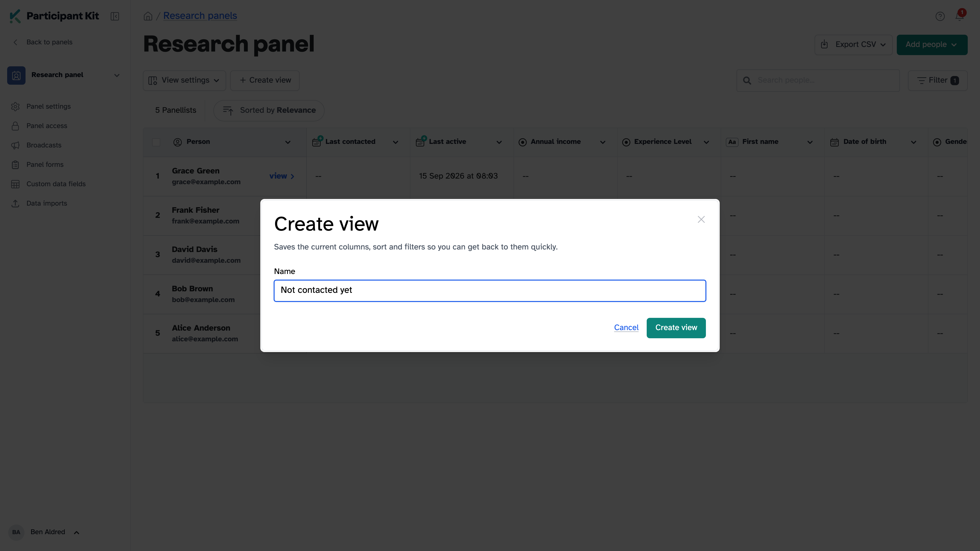Click the BA user avatar
The width and height of the screenshot is (980, 551).
[x=16, y=532]
